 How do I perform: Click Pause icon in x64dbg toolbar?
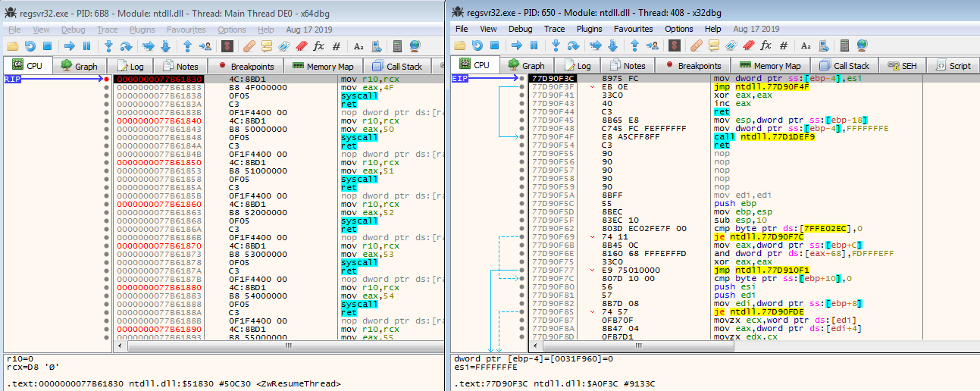click(x=86, y=45)
